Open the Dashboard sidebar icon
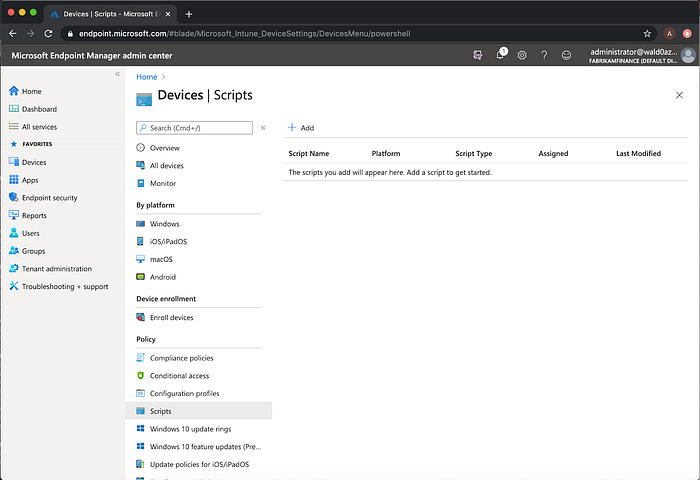Viewport: 700px width, 480px height. pyautogui.click(x=14, y=109)
